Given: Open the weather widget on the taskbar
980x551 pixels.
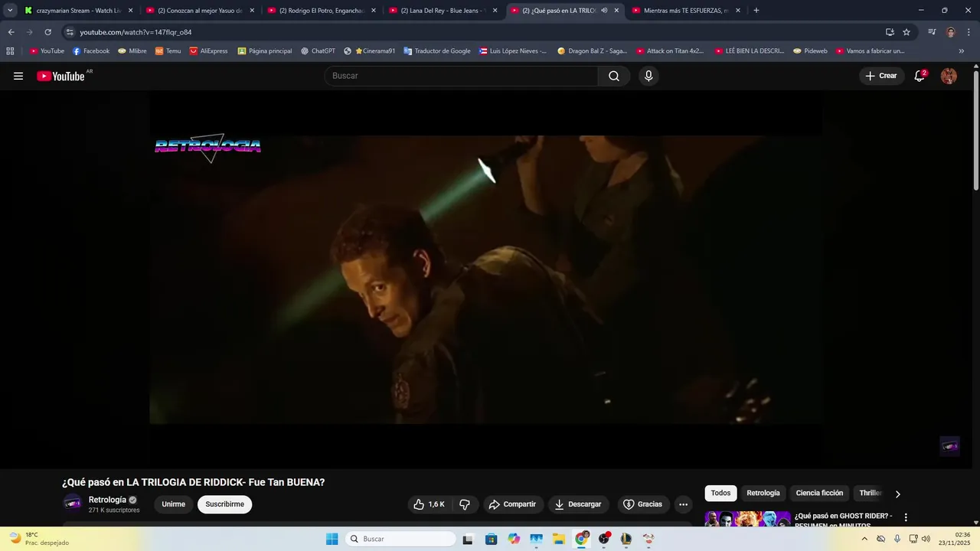Looking at the screenshot, I should pyautogui.click(x=38, y=539).
